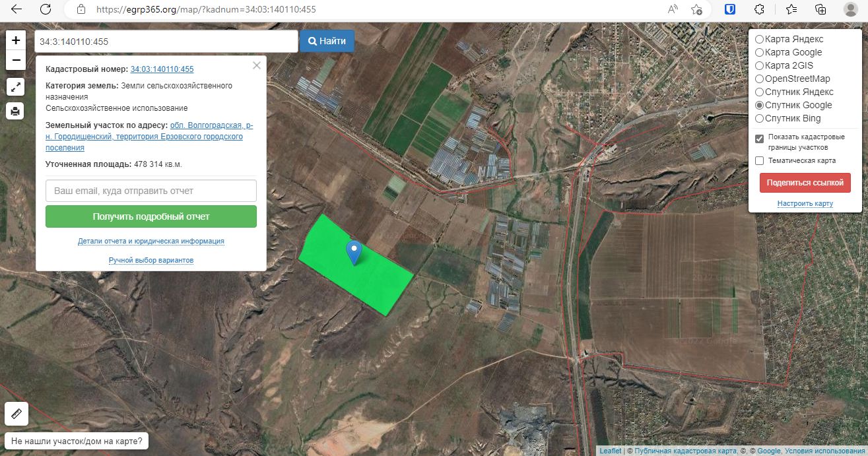Uncheck Показать кадастровые границы участков
Screen dimensions: 868x456
(x=760, y=138)
